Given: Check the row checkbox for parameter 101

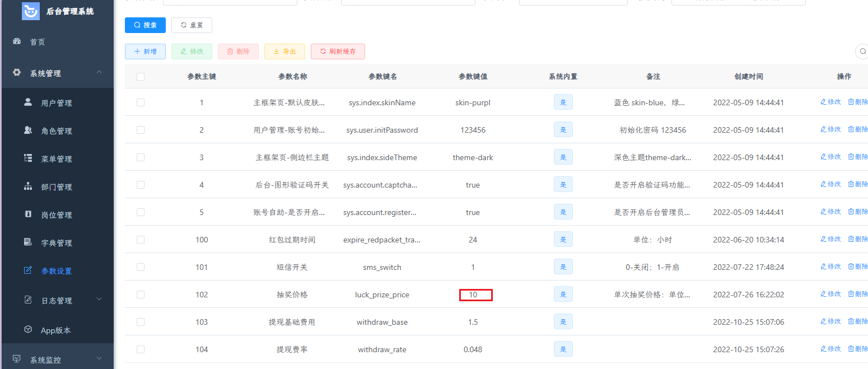Looking at the screenshot, I should coord(141,267).
